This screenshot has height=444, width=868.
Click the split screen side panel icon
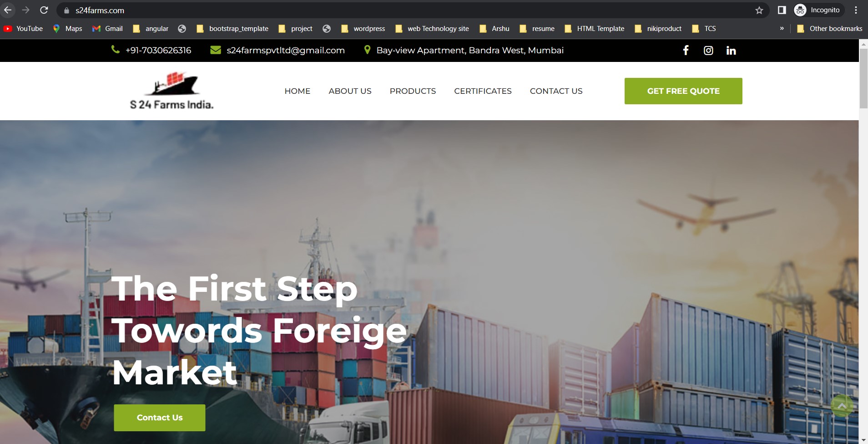(782, 10)
